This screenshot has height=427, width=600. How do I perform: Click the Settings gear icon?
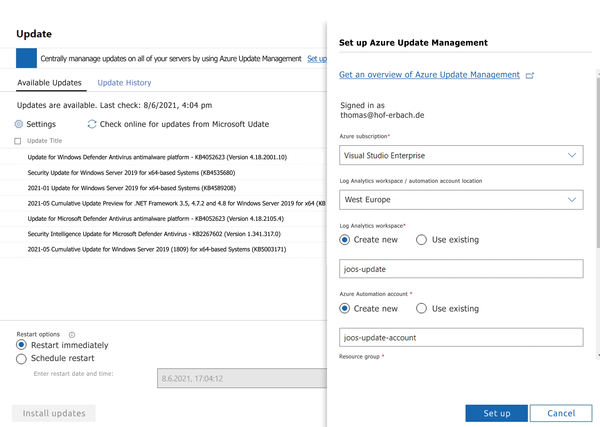tap(18, 124)
